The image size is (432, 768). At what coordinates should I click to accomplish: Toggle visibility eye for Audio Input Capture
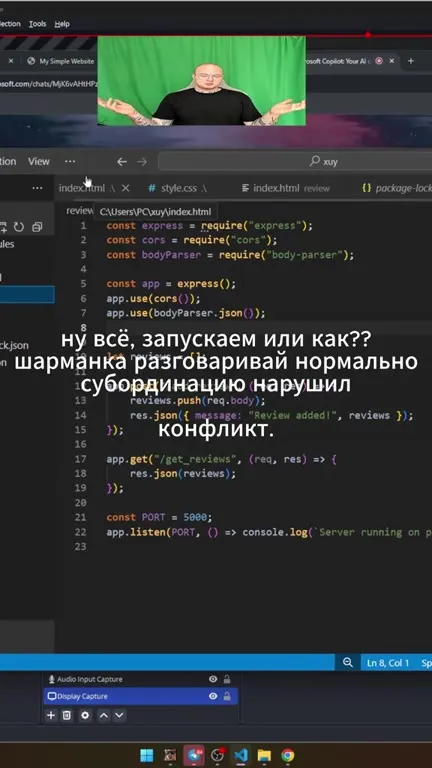tap(213, 679)
